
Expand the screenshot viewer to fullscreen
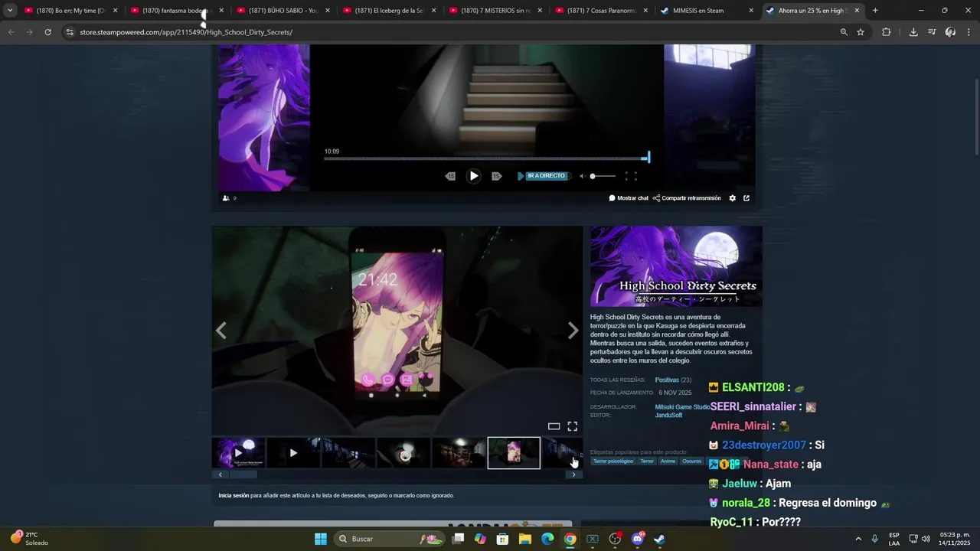[572, 426]
